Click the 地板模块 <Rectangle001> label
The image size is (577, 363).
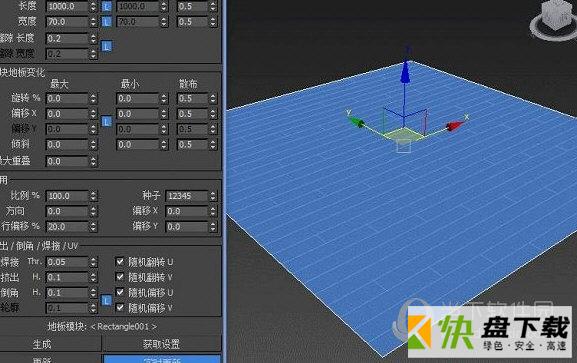(x=102, y=327)
